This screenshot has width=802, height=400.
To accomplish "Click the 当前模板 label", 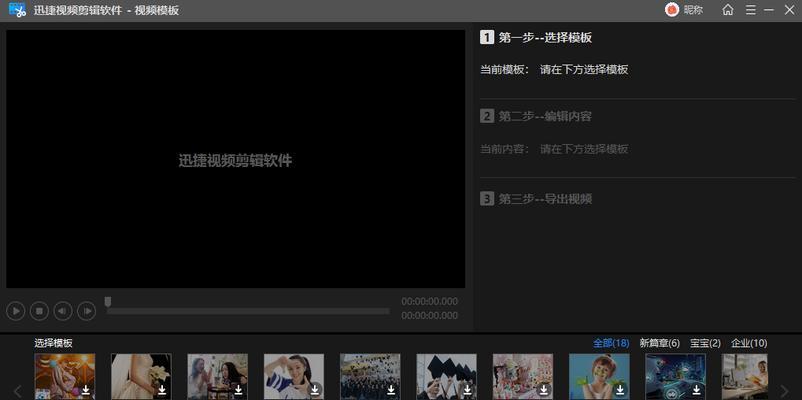I will (505, 70).
